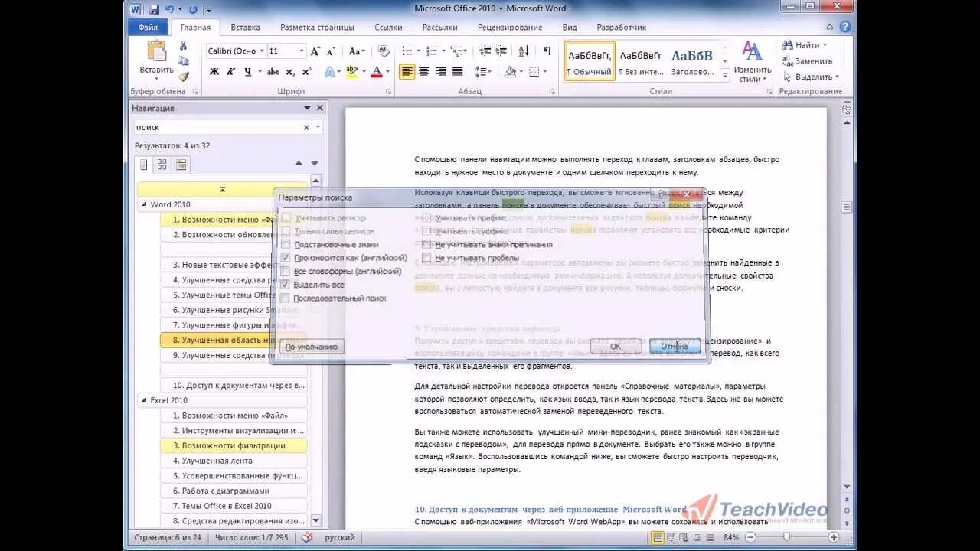Open the font name Calibri dropdown

[261, 51]
